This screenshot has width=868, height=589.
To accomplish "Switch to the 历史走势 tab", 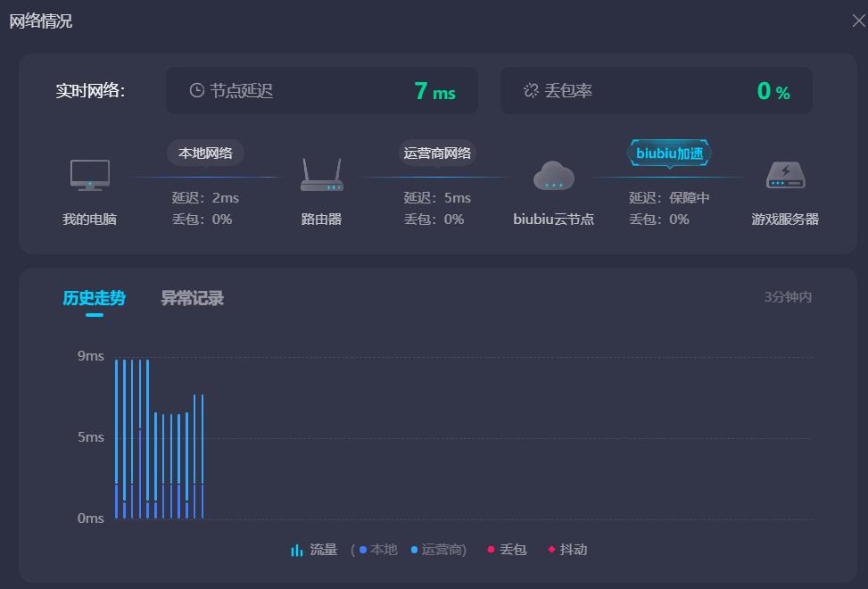I will pyautogui.click(x=94, y=298).
